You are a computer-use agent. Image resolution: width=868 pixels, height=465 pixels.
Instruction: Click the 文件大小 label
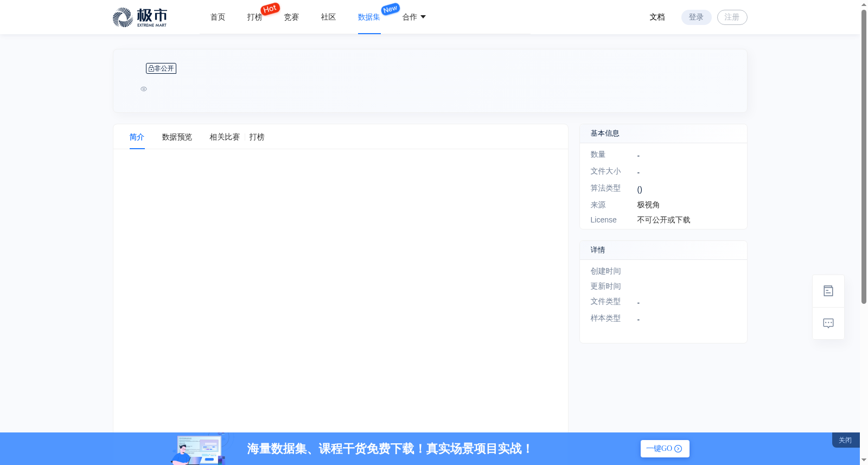[x=605, y=171]
